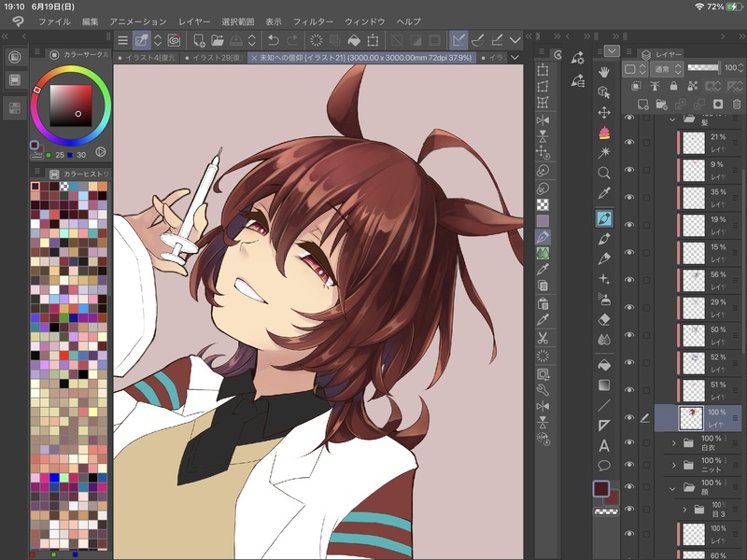Expand the ニット layer folder
The height and width of the screenshot is (560, 747).
673,465
